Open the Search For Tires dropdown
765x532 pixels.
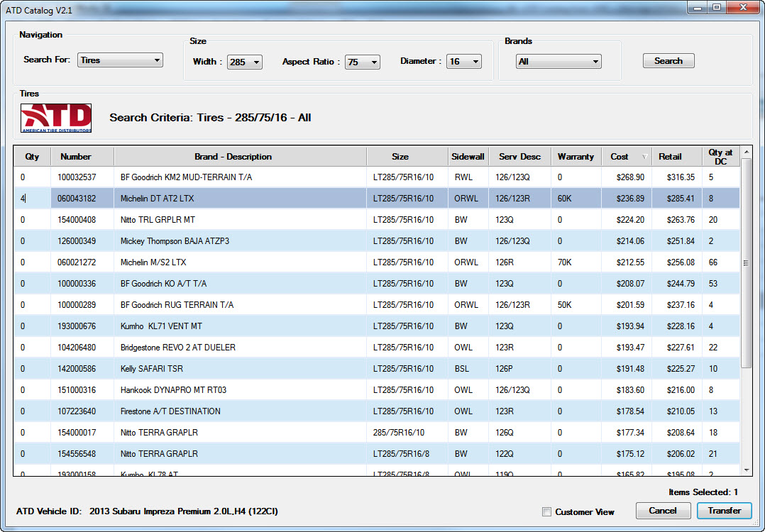coord(120,60)
